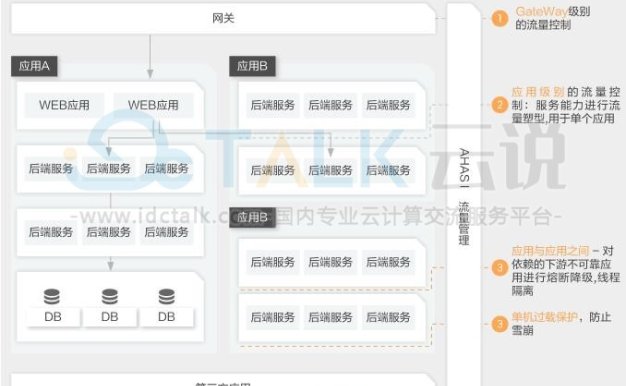
Task: Click the right WEB应用 box under the gateway arrow
Action: [153, 105]
